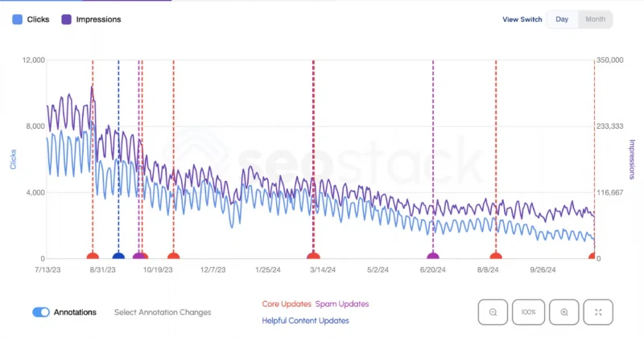Switch view to Day
The image size is (644, 338).
562,19
